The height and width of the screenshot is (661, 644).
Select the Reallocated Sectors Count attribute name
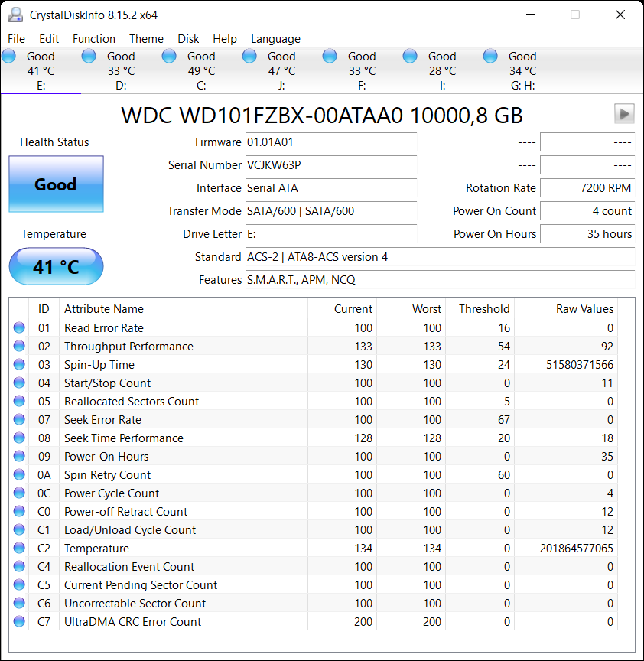pyautogui.click(x=132, y=402)
